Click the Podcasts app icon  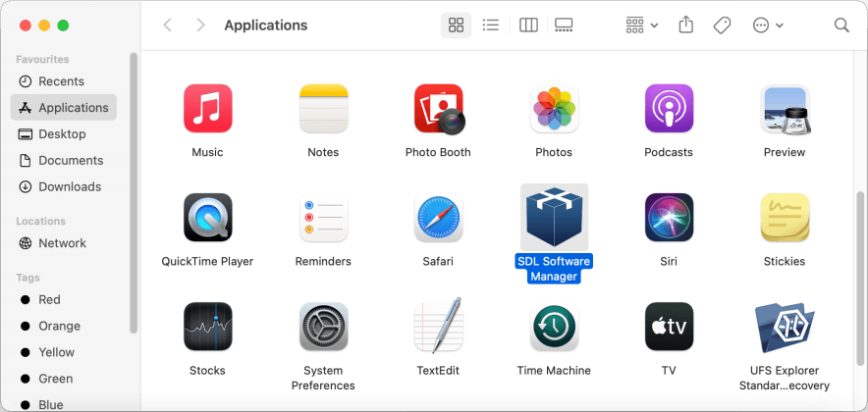pos(669,109)
